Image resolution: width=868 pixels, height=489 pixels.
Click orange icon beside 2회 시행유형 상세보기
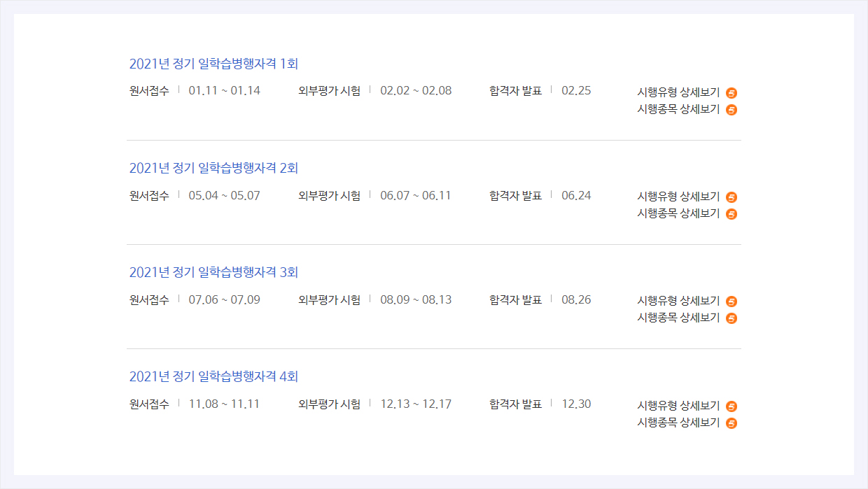pos(731,197)
